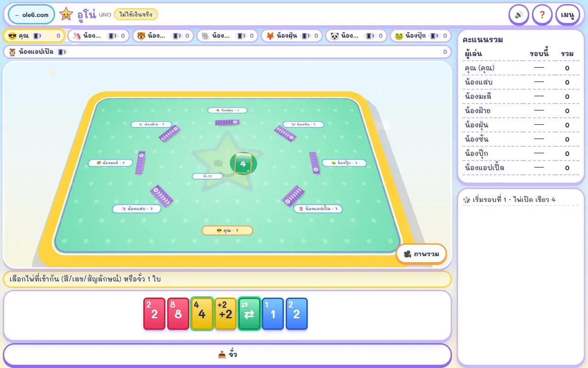The width and height of the screenshot is (588, 368).
Task: Select the owl น้องแอปเปิ้ล player row
Action: (227, 52)
